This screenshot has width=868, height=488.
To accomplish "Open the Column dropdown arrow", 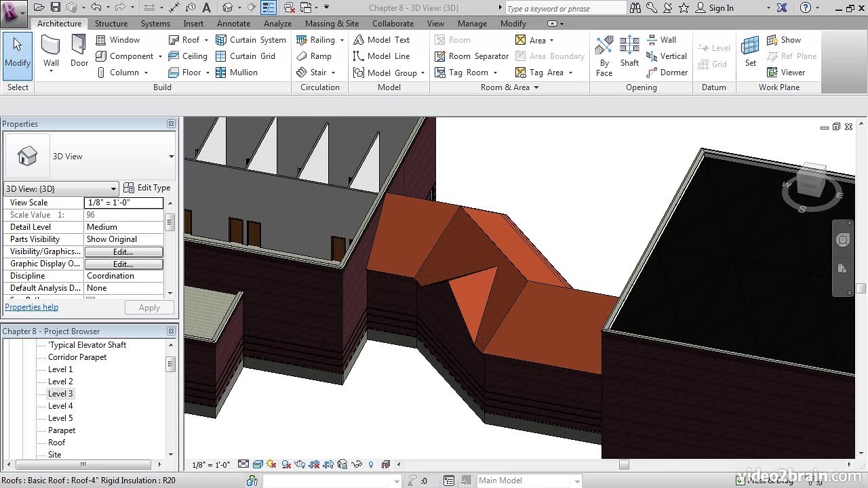I will [146, 73].
